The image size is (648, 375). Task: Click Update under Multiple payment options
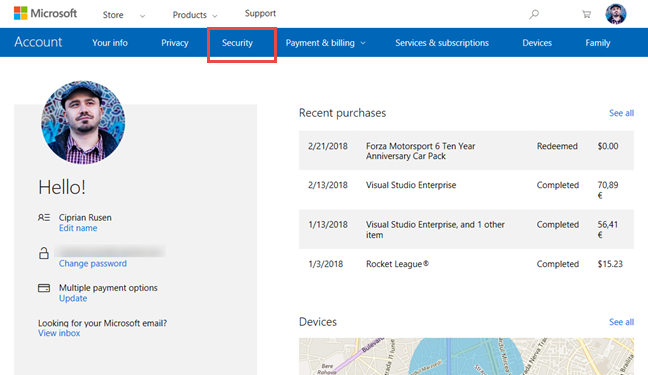click(73, 299)
